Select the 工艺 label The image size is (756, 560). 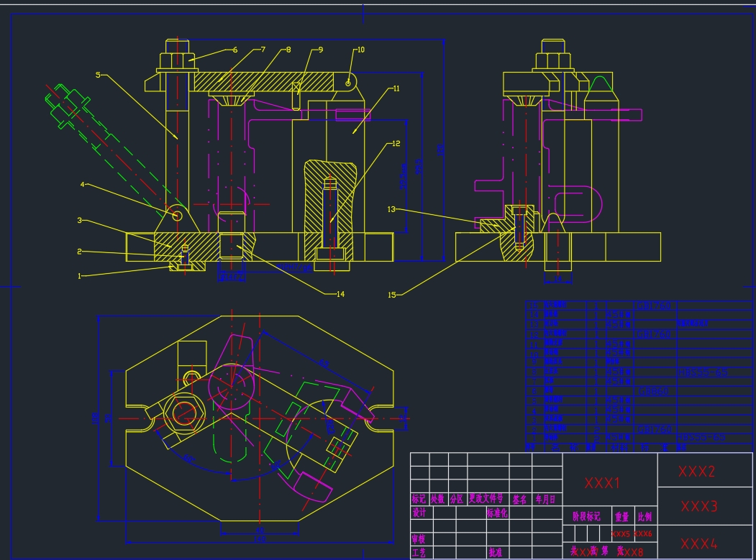point(419,552)
